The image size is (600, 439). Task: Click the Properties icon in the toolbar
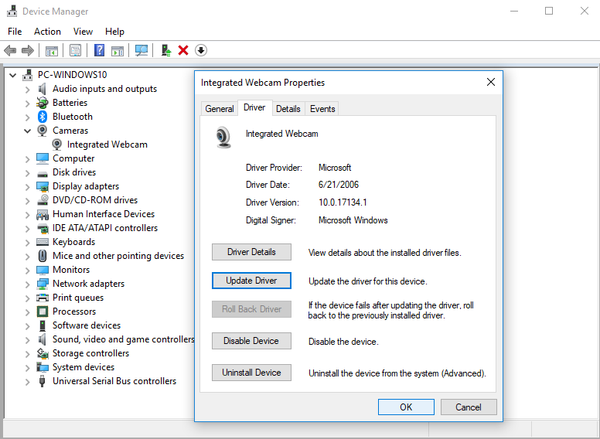[75, 50]
